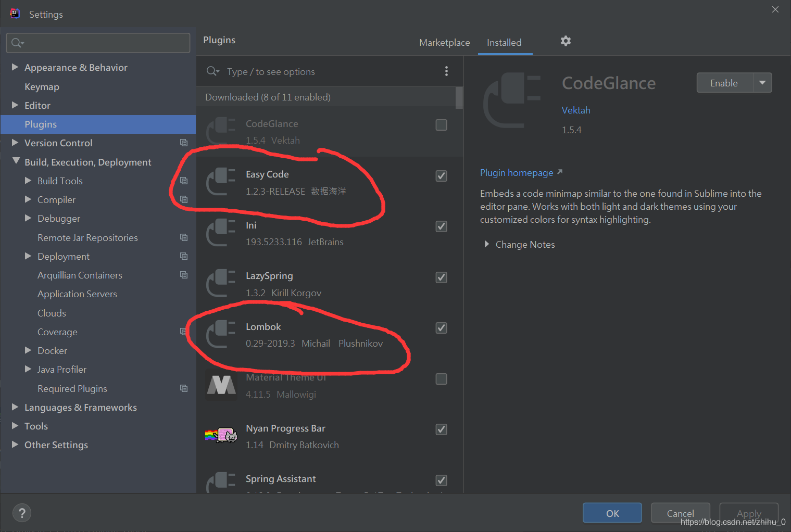Close the Settings dialog
This screenshot has height=532, width=791.
pyautogui.click(x=775, y=9)
